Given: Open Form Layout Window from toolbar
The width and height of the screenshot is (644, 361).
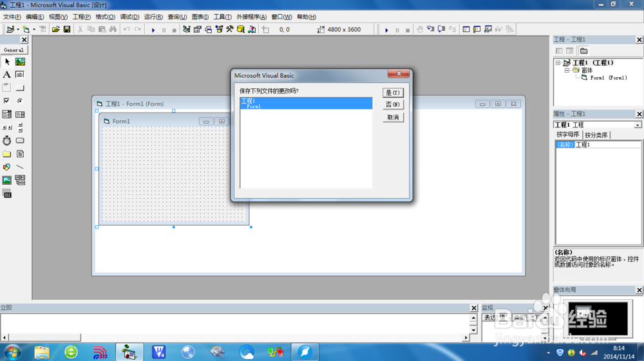Looking at the screenshot, I should coord(208,29).
